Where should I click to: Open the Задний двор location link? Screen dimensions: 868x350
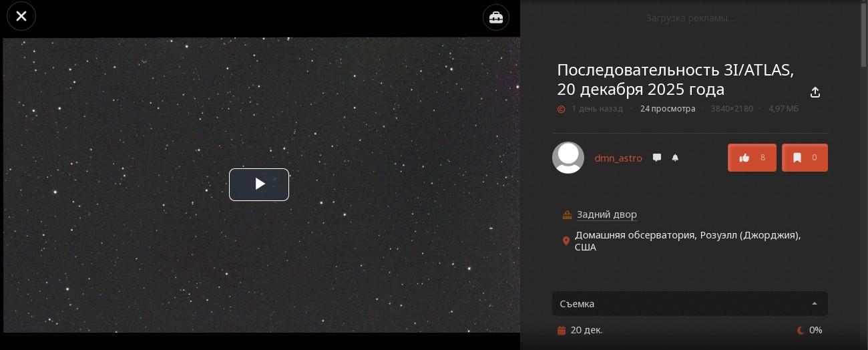pos(606,214)
